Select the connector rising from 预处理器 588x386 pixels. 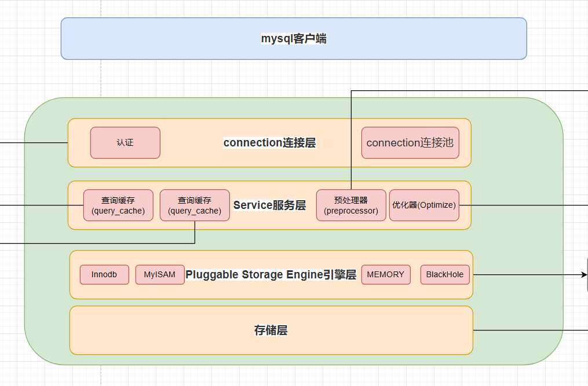(351, 139)
